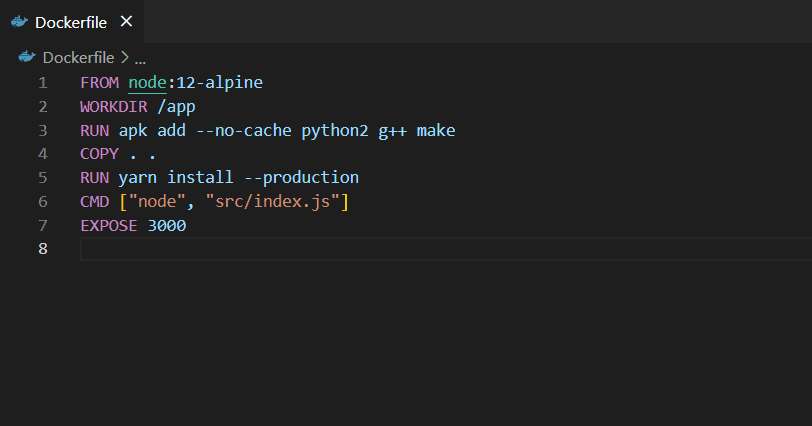Viewport: 812px width, 426px height.
Task: Click RUN keyword on yarn line
Action: tap(95, 178)
